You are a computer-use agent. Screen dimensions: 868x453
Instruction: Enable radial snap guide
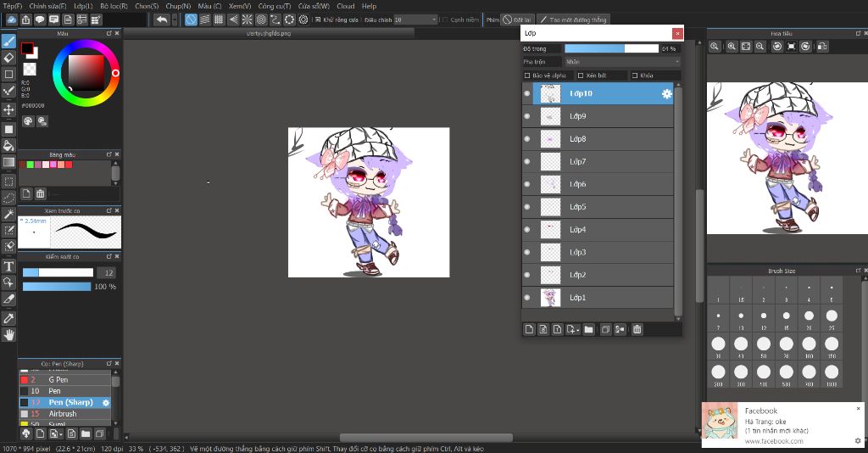pos(247,20)
